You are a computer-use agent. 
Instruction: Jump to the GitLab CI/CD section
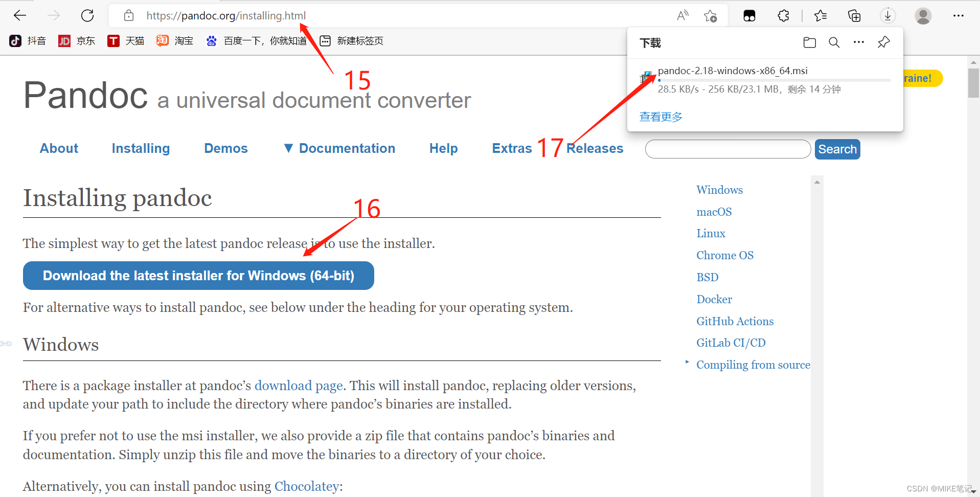731,343
